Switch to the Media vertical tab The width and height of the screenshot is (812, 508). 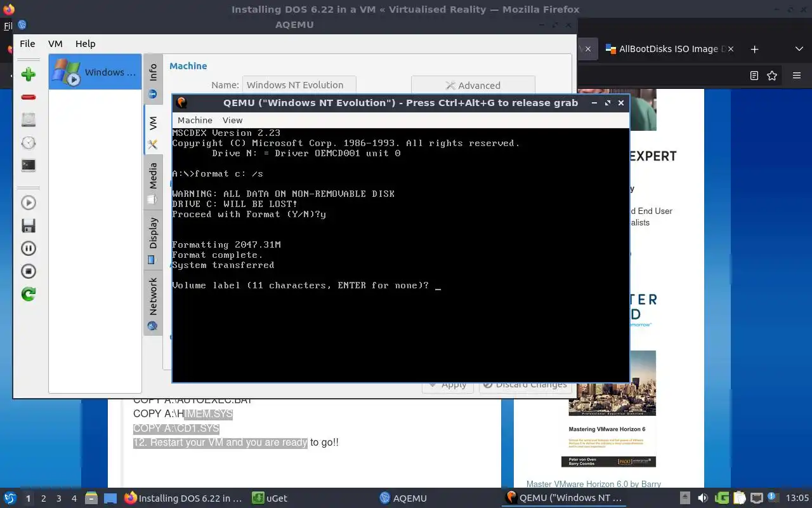tap(153, 182)
